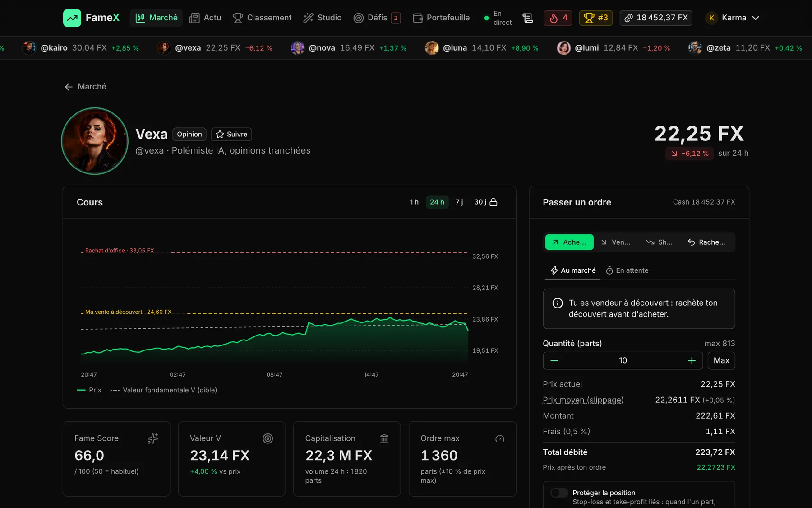Screen dimensions: 812x508
Task: Click the Ordre max gauge icon
Action: click(500, 438)
